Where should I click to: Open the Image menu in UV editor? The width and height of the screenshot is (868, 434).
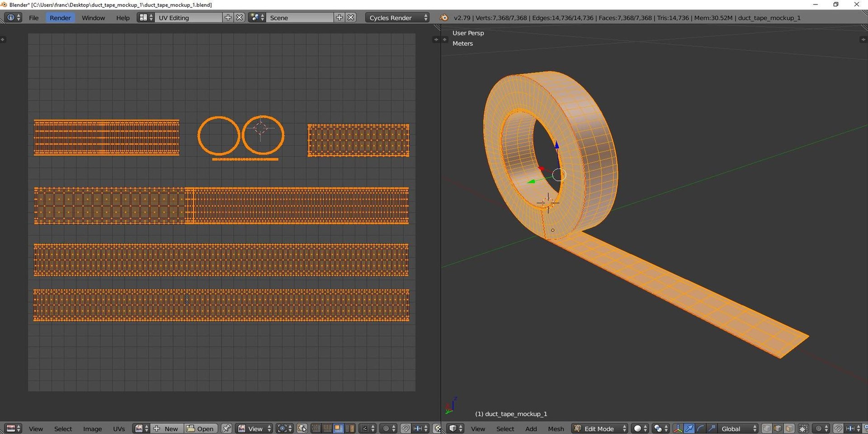[x=92, y=429]
